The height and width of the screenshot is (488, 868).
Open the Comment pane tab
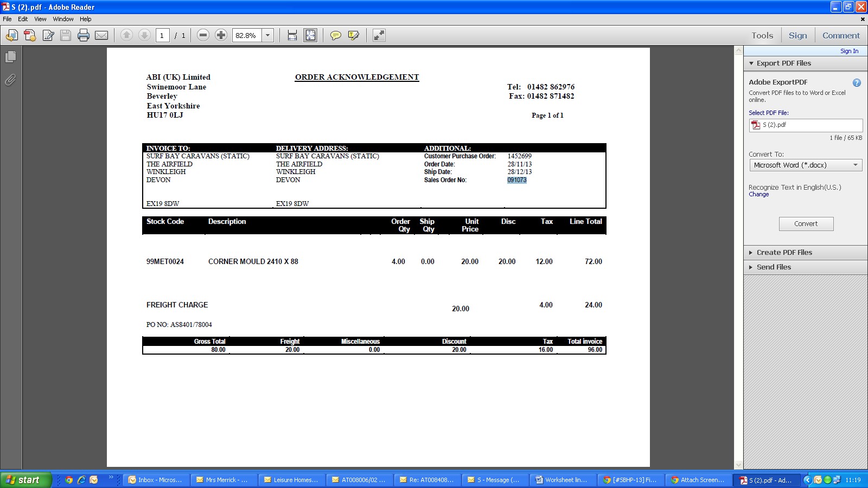pyautogui.click(x=841, y=36)
